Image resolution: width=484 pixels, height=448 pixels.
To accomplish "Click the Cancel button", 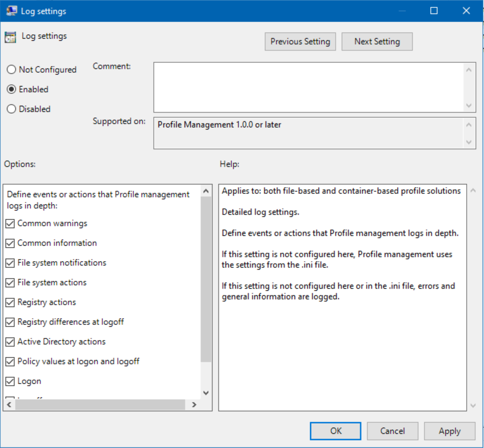I will click(x=392, y=431).
